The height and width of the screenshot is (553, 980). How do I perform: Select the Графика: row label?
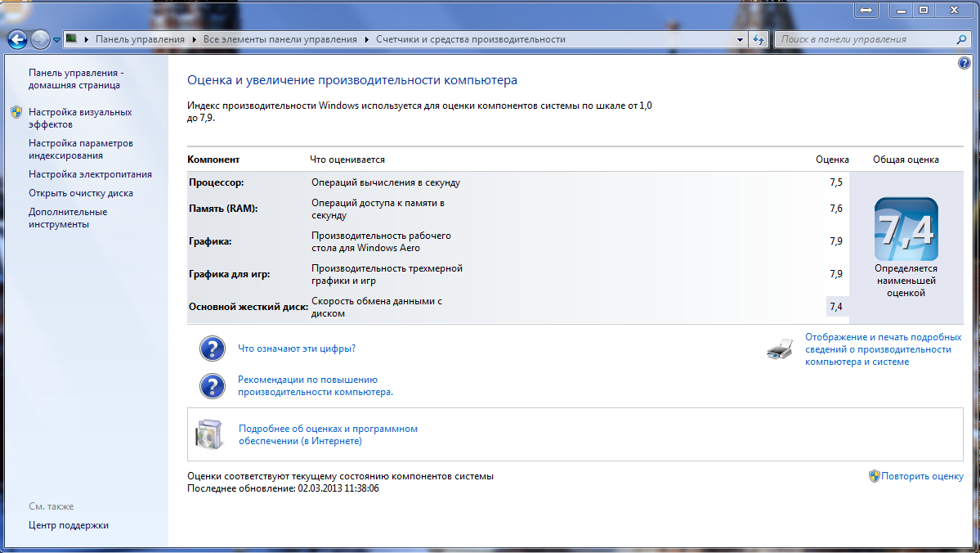point(210,241)
